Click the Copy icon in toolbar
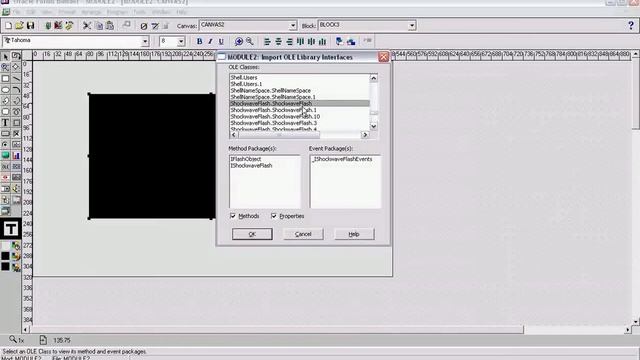Viewport: 640px width, 360px height. (99, 26)
